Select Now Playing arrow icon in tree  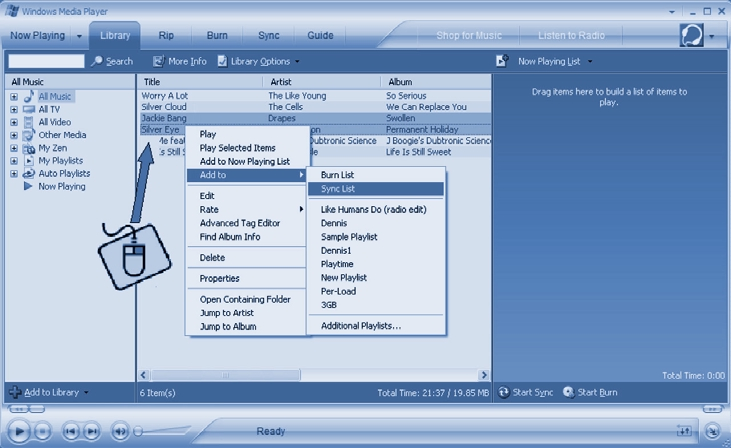point(28,186)
